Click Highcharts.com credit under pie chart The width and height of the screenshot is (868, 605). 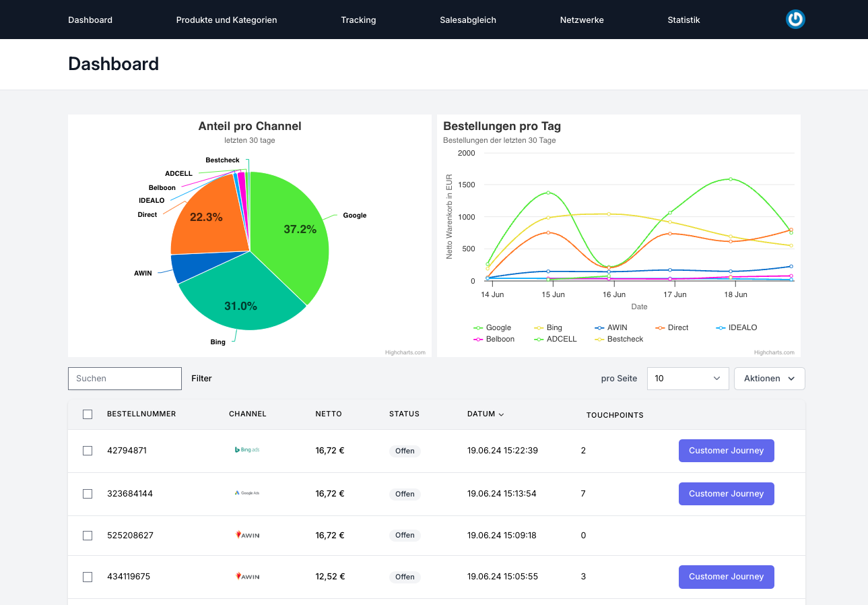pyautogui.click(x=405, y=352)
